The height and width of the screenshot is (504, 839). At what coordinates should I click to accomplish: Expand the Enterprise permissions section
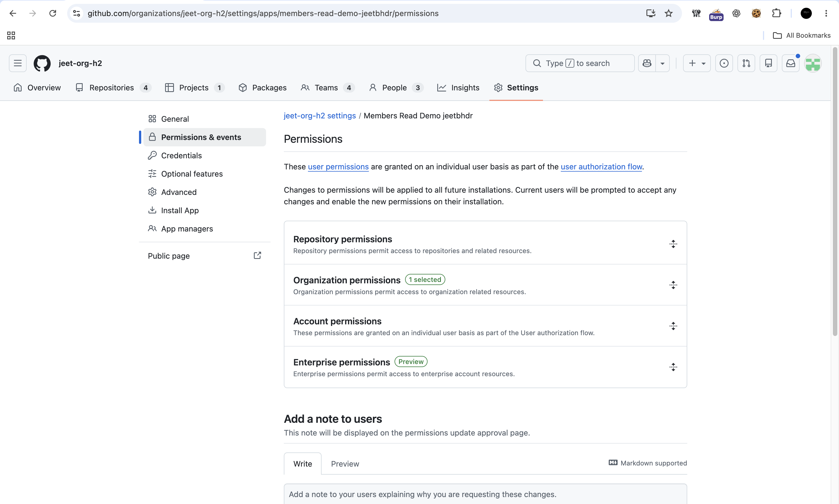pyautogui.click(x=485, y=367)
